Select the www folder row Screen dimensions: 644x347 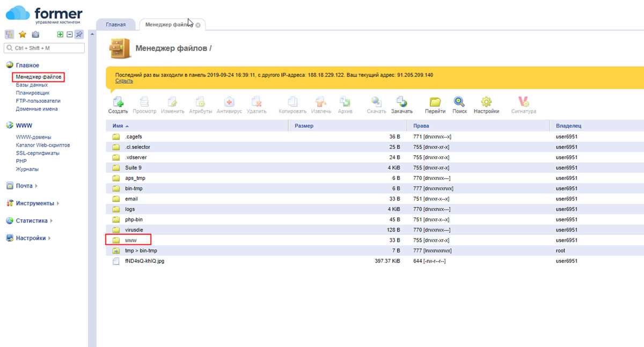375,240
